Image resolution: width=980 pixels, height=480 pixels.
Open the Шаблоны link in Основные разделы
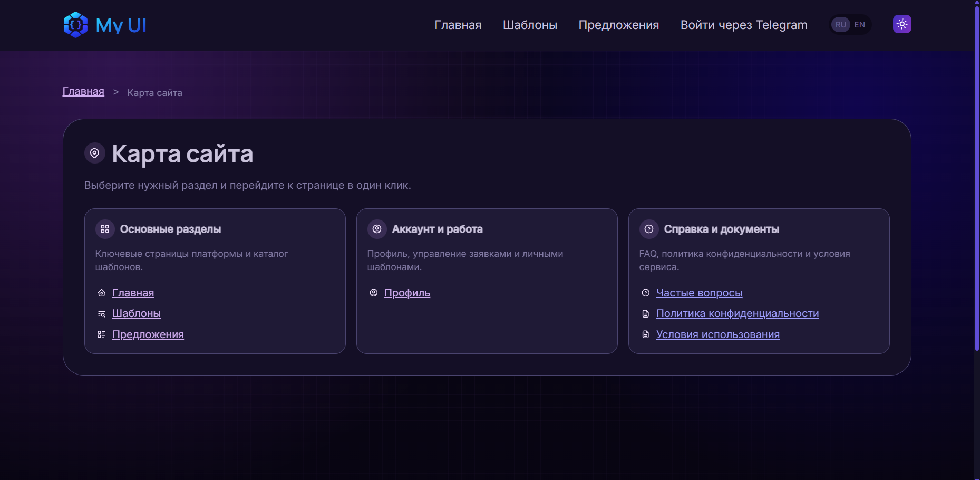pos(137,313)
